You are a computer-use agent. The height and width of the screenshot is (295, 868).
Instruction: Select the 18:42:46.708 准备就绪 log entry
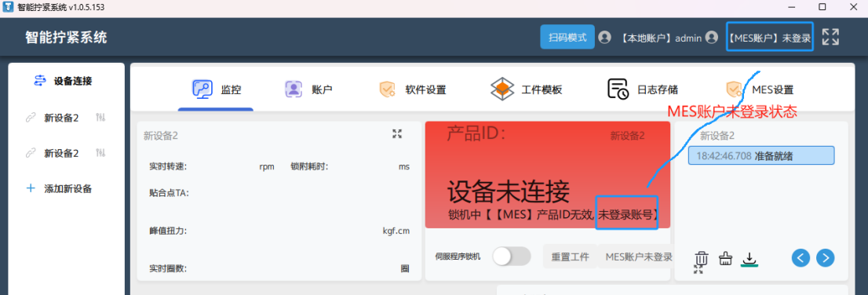coord(761,155)
